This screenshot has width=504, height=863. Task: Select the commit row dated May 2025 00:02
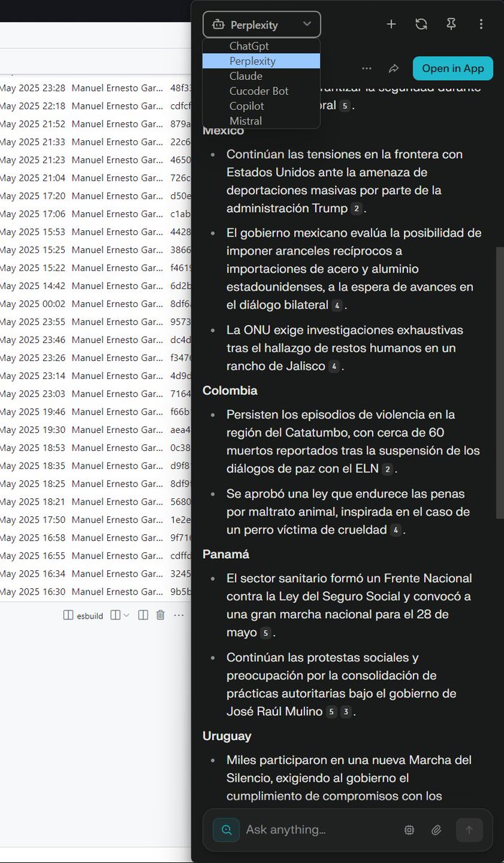click(95, 303)
